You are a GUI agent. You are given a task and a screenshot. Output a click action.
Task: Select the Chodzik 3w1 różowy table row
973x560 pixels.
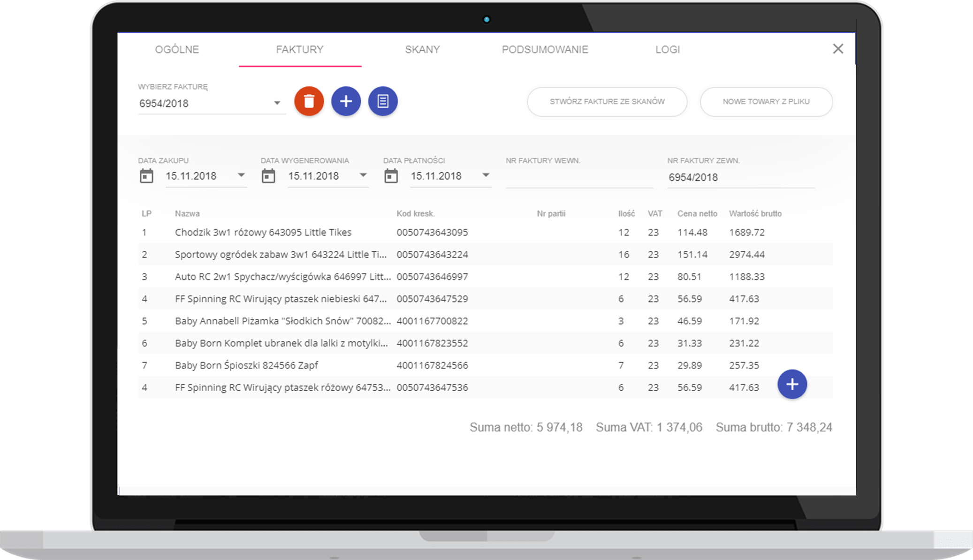click(328, 232)
